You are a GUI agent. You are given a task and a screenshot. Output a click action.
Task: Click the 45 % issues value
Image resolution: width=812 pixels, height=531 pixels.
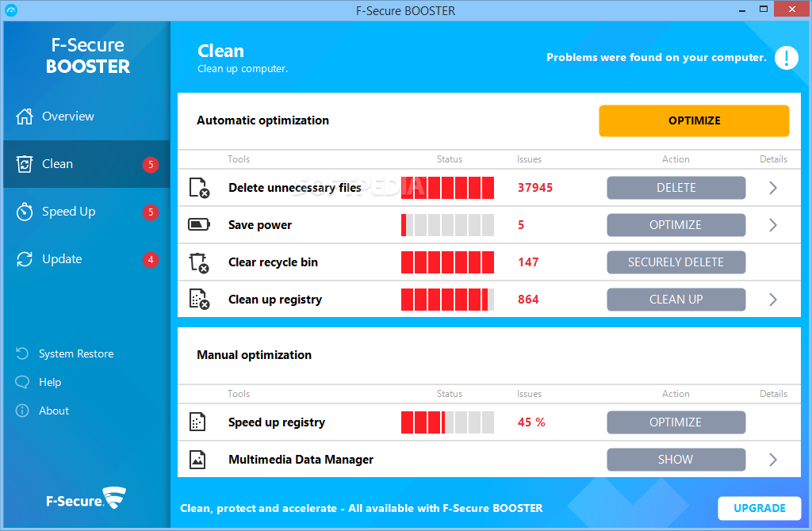click(x=531, y=422)
